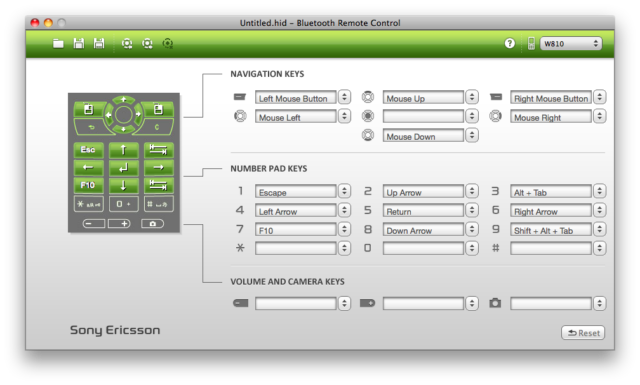Click the F10 key on phone keypad
The height and width of the screenshot is (385, 640).
click(88, 185)
